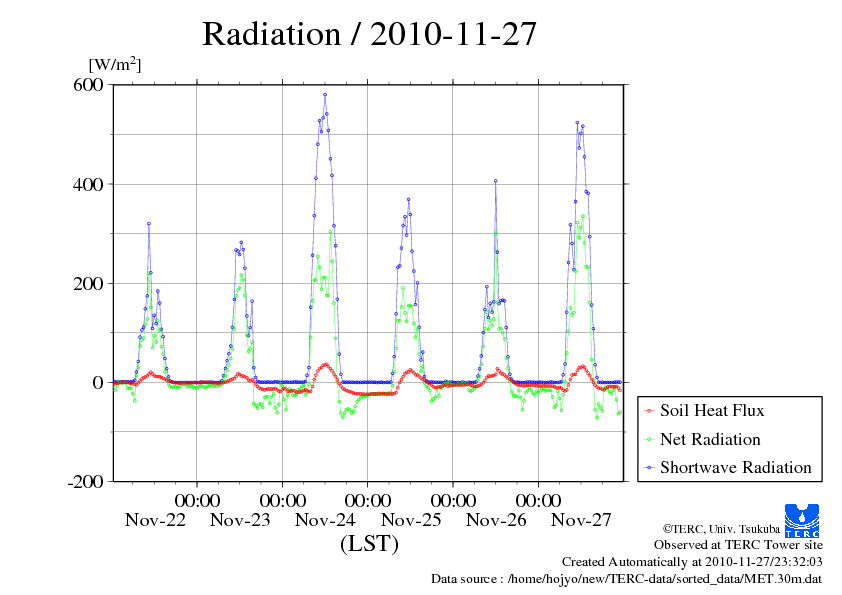The height and width of the screenshot is (595, 842).
Task: Click the 'Nov-25' date label
Action: pyautogui.click(x=411, y=520)
